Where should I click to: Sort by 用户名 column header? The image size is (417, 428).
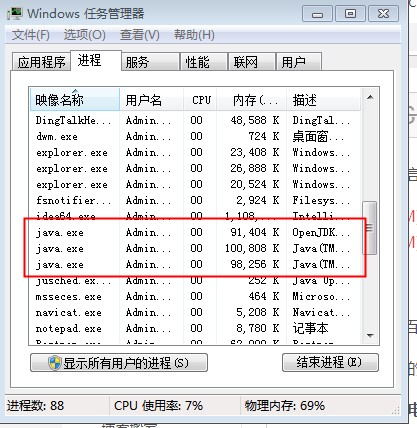point(151,100)
